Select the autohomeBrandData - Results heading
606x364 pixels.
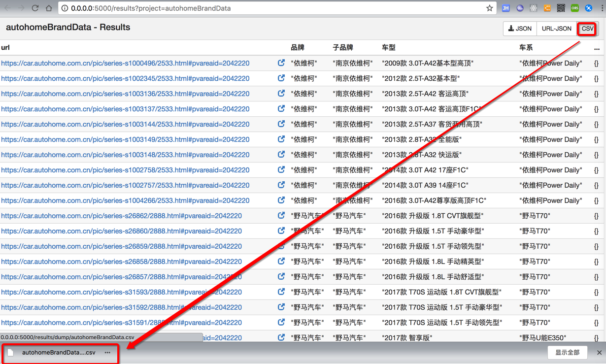coord(68,28)
